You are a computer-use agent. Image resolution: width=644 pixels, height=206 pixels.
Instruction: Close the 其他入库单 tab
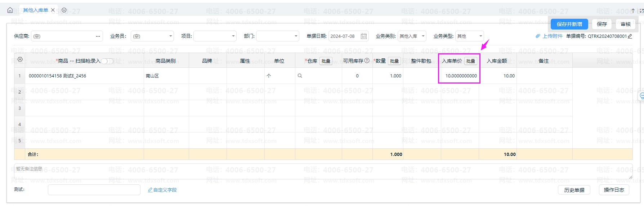pyautogui.click(x=53, y=10)
